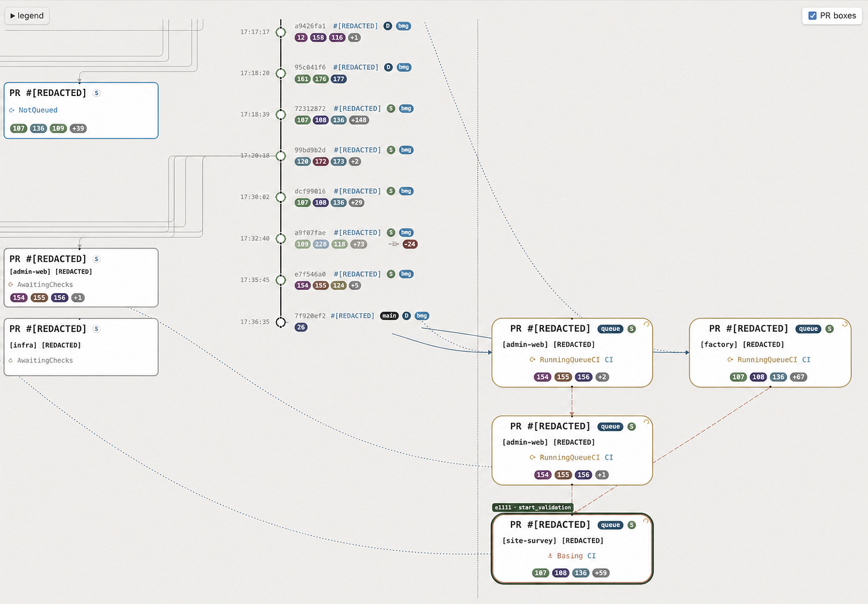The width and height of the screenshot is (868, 604).
Task: Expand +29 overflow tags on commit dcf99016
Action: tap(356, 203)
